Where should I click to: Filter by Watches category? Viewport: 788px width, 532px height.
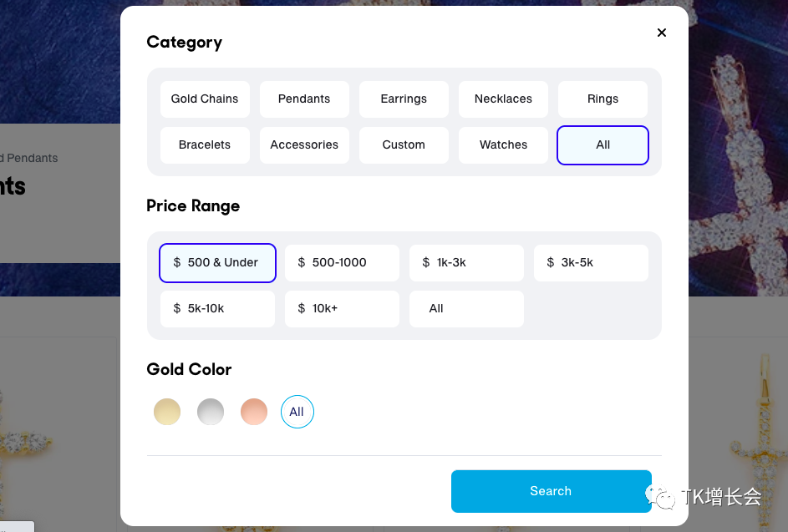pos(503,144)
